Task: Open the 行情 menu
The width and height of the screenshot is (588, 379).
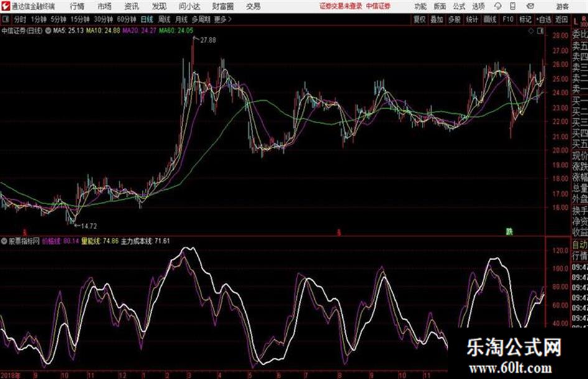Action: point(77,6)
